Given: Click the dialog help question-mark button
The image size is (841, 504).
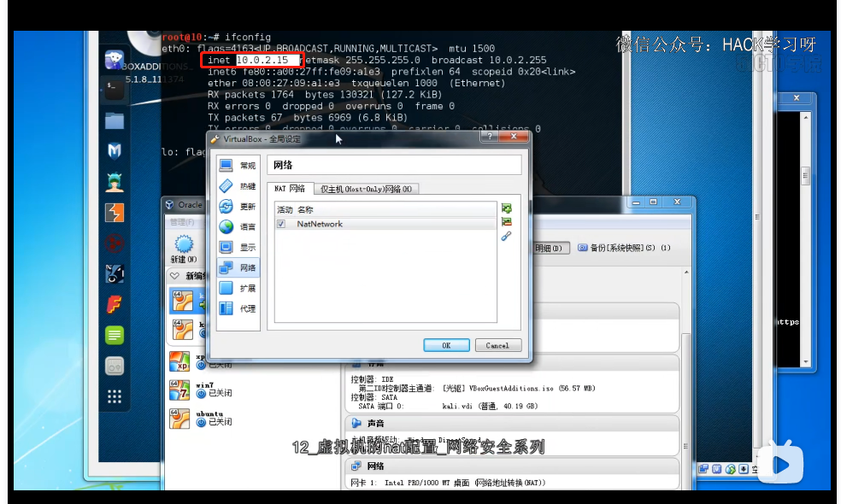Looking at the screenshot, I should tap(489, 137).
